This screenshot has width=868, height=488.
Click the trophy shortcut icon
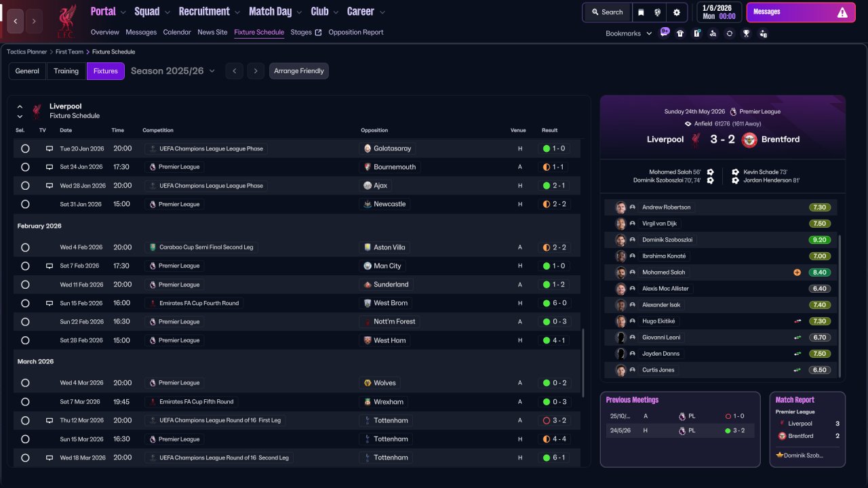(x=746, y=33)
